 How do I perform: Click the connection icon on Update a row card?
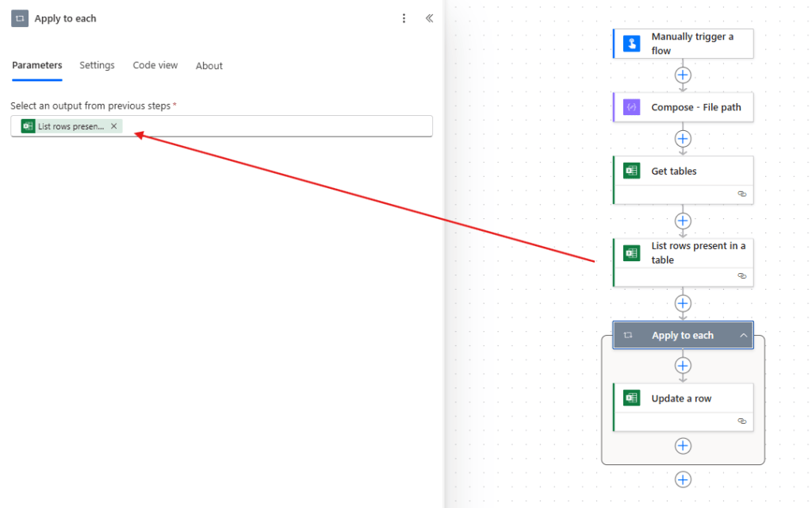point(742,421)
